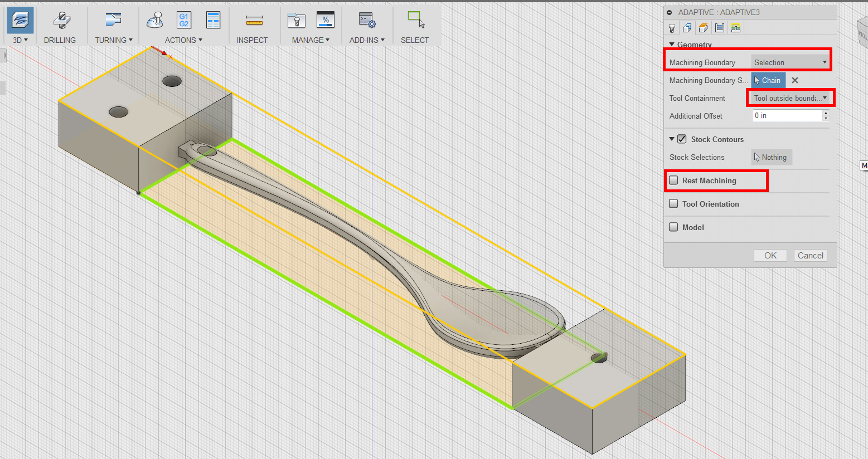Screen dimensions: 868x459
Task: Open the Machining Boundary Selection dropdown
Action: 790,62
